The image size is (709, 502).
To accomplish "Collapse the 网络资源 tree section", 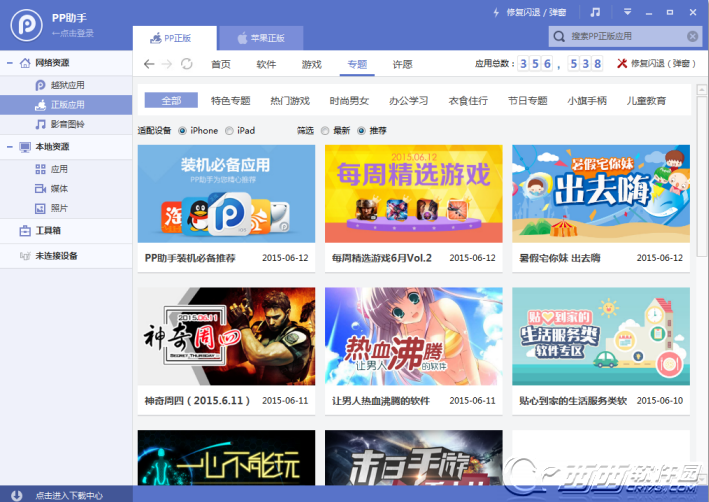I will pos(9,63).
